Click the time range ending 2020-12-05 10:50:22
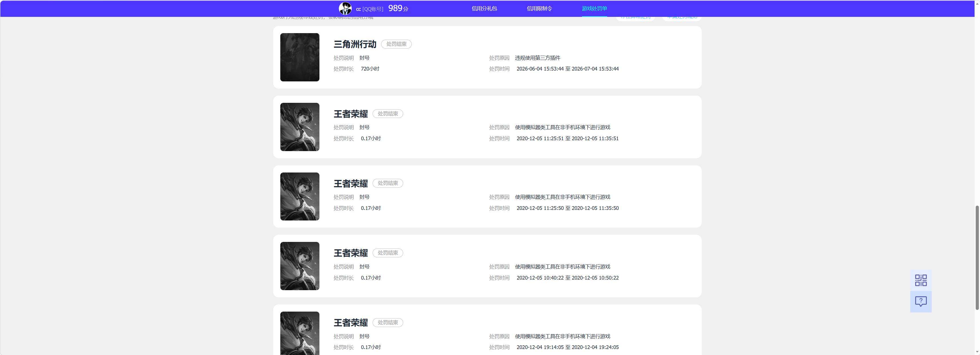Image resolution: width=980 pixels, height=355 pixels. point(568,278)
